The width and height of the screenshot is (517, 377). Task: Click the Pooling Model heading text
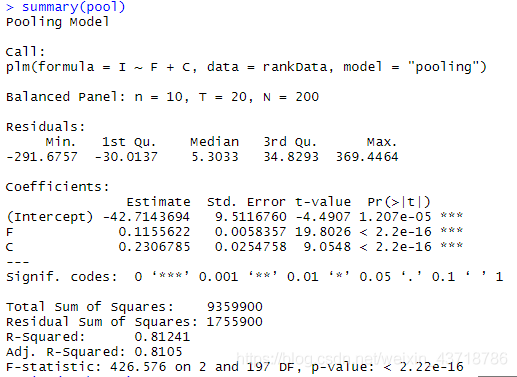coord(58,22)
